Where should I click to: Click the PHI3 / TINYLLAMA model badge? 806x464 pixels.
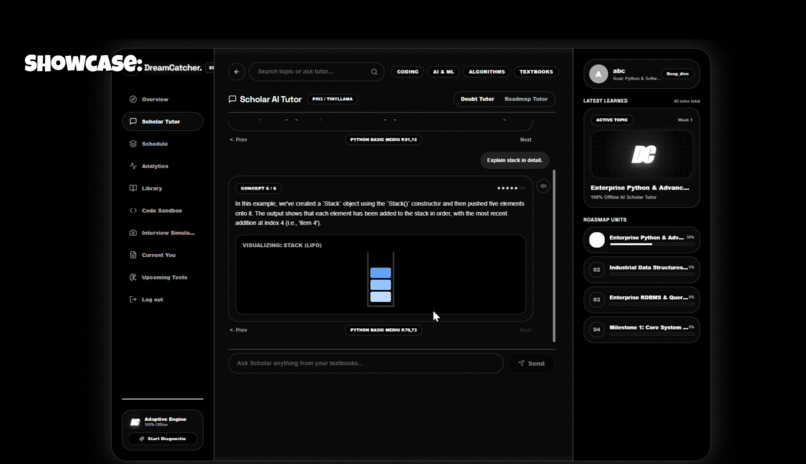pos(333,99)
